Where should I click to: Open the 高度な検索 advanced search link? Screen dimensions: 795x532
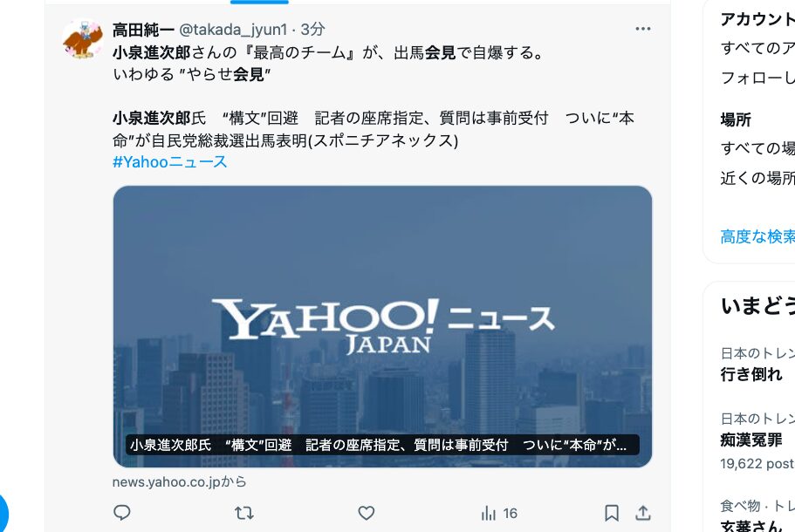coord(757,236)
